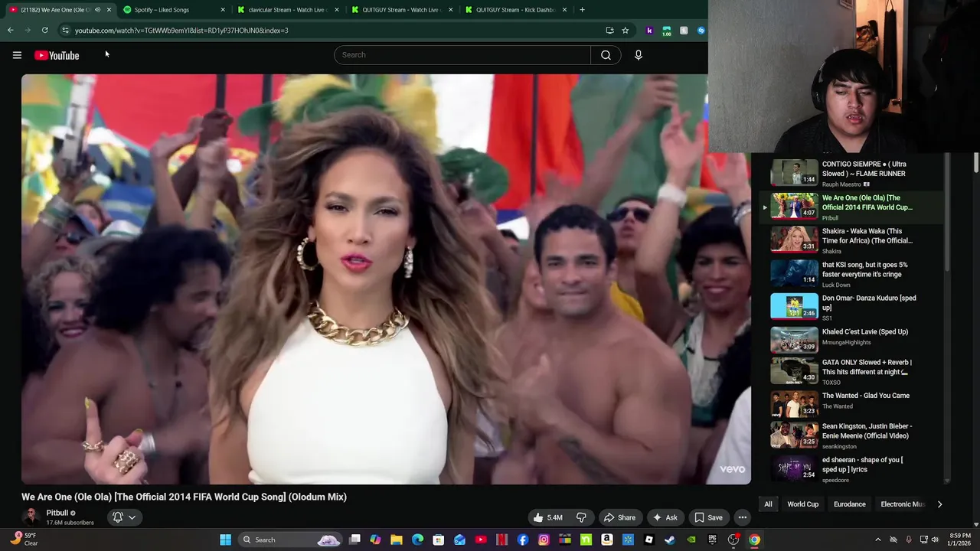Open Task View on the taskbar
980x551 pixels.
click(x=355, y=540)
